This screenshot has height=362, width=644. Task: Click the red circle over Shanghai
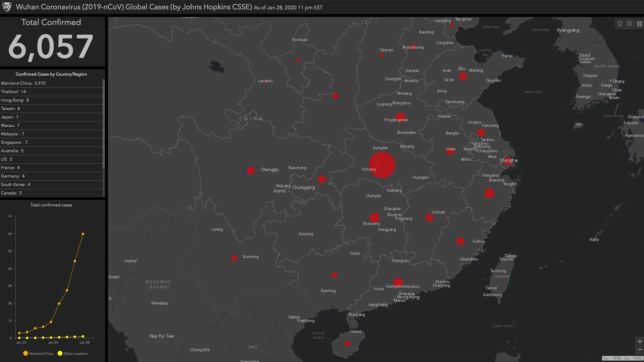(509, 161)
